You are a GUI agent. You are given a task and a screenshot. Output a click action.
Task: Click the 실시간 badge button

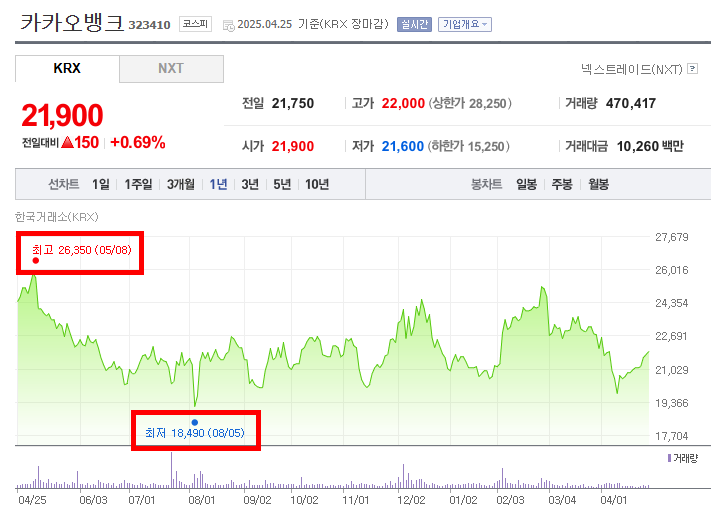click(x=414, y=24)
